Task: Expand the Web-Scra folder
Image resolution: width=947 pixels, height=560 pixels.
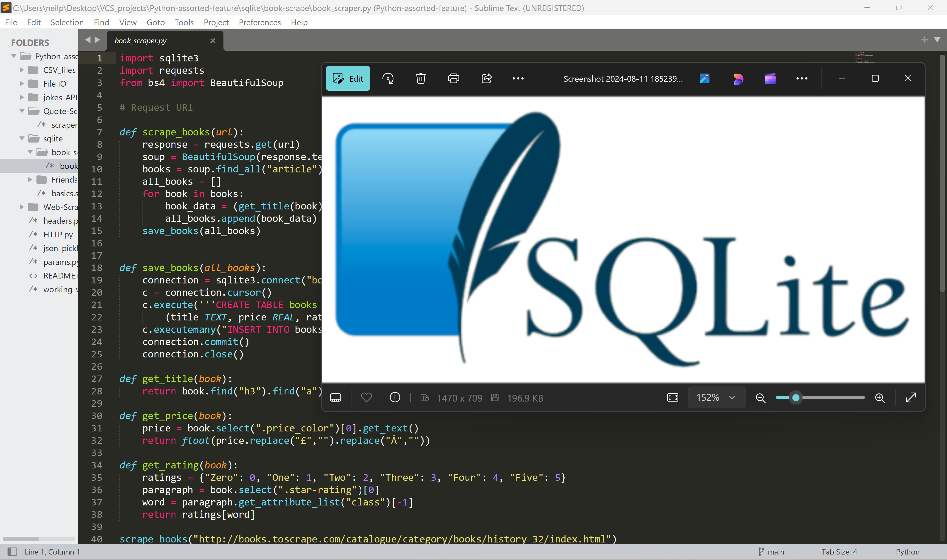Action: (21, 207)
